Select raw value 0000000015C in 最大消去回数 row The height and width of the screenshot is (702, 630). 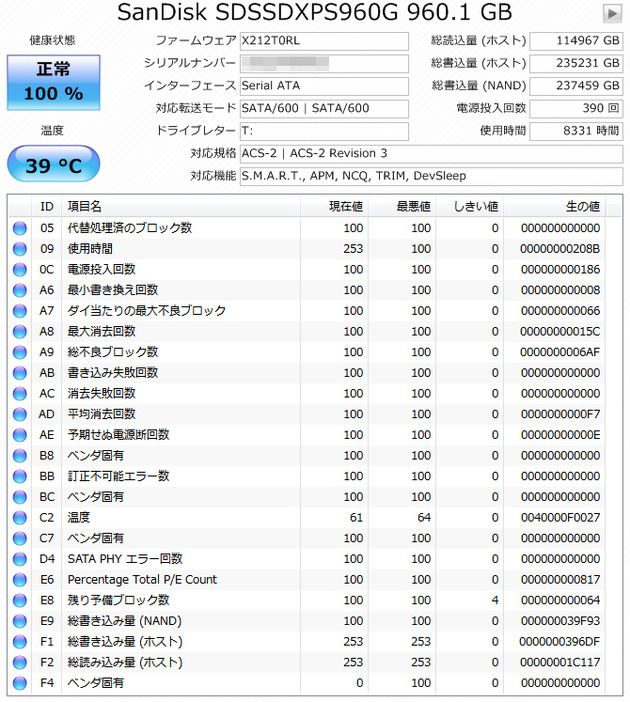[x=560, y=332]
